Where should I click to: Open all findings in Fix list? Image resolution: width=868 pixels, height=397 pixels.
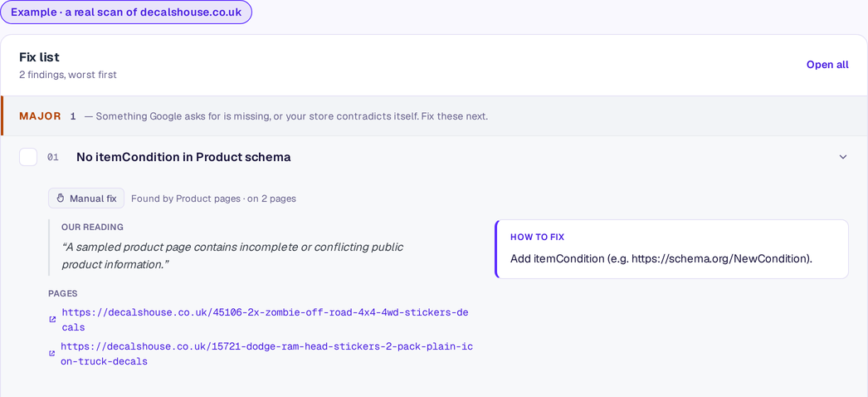827,65
